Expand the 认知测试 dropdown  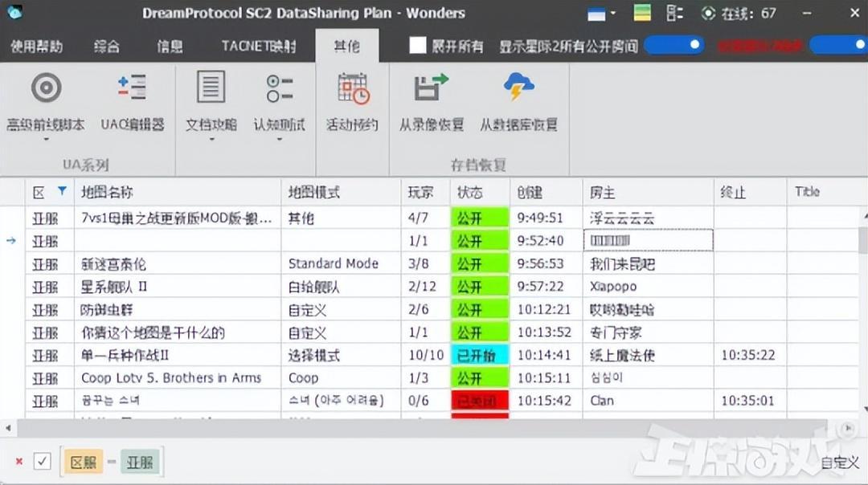pos(279,139)
